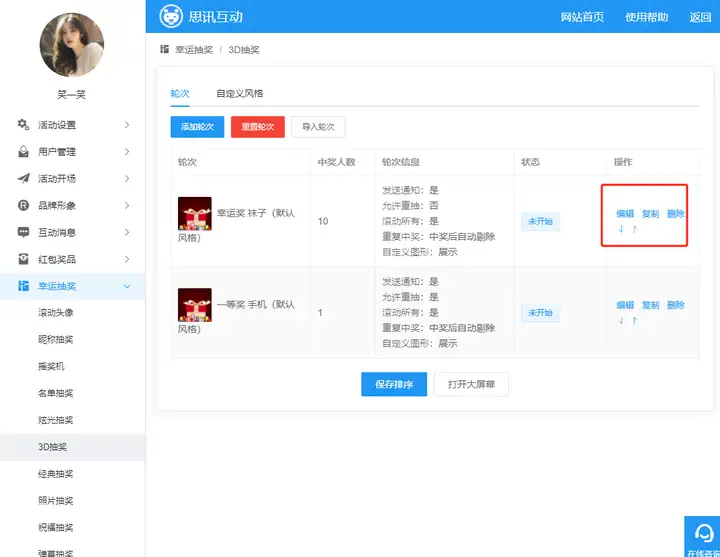Image resolution: width=720 pixels, height=557 pixels.
Task: Copy the 幸运奖 袜子 round
Action: click(650, 214)
